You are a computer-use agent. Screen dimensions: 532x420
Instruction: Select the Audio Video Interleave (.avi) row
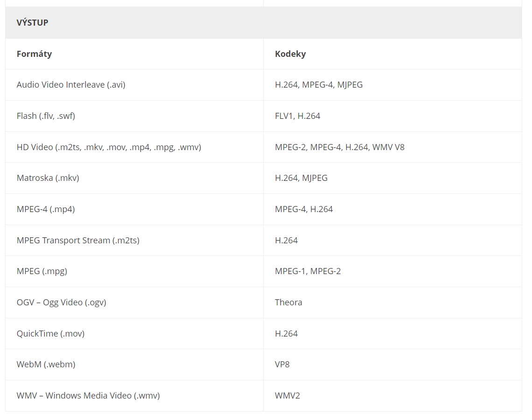pyautogui.click(x=264, y=85)
